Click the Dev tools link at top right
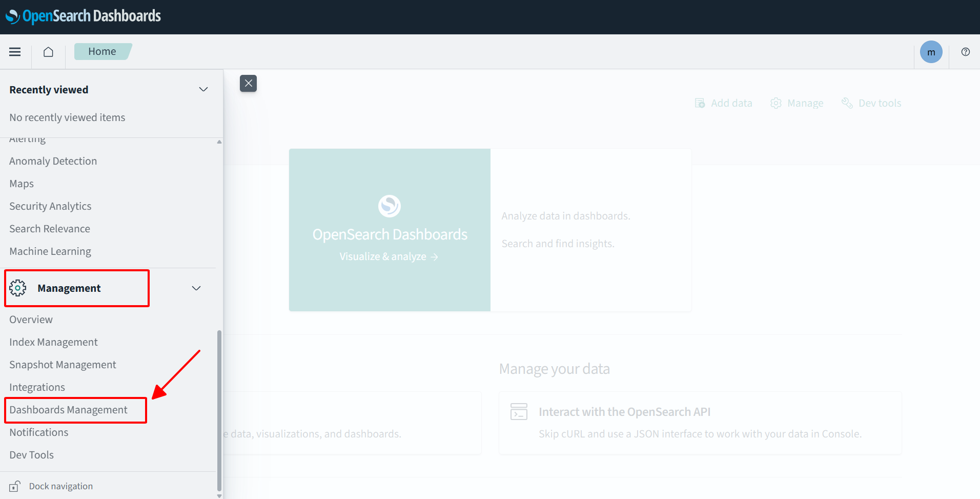 (871, 103)
